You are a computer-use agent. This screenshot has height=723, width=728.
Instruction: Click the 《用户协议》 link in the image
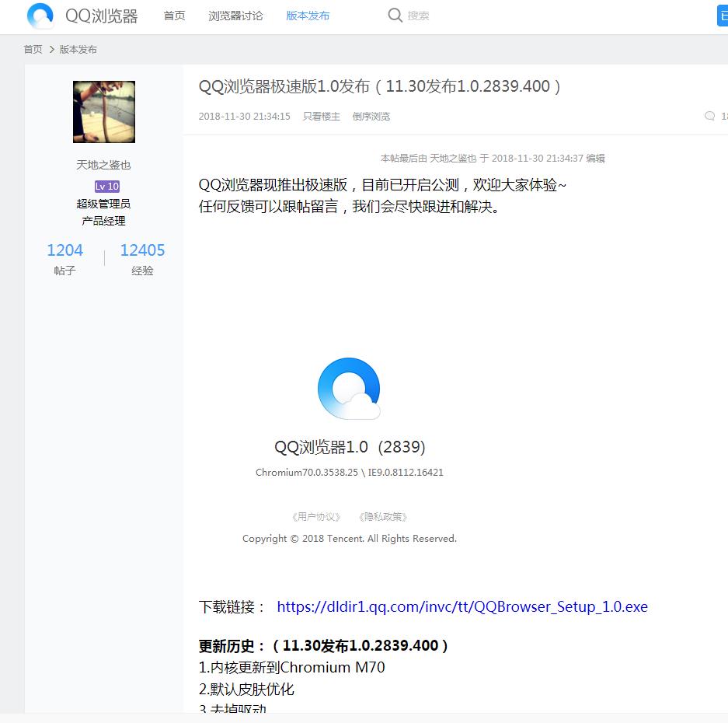click(x=316, y=517)
